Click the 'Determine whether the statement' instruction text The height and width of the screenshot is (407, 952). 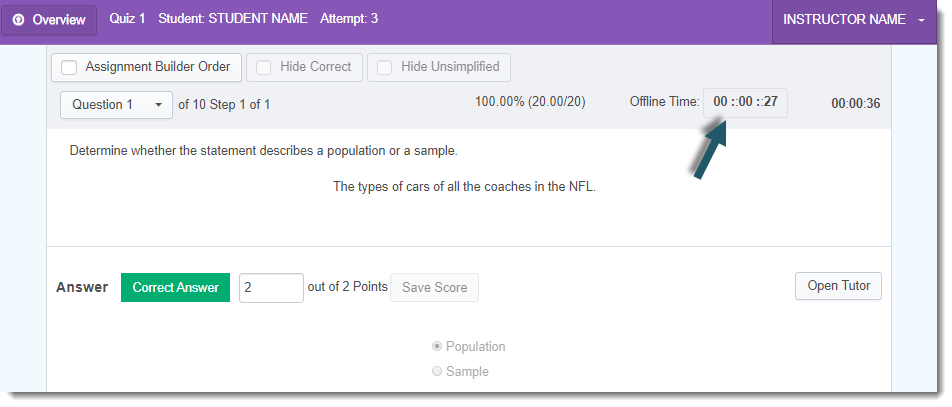point(264,151)
